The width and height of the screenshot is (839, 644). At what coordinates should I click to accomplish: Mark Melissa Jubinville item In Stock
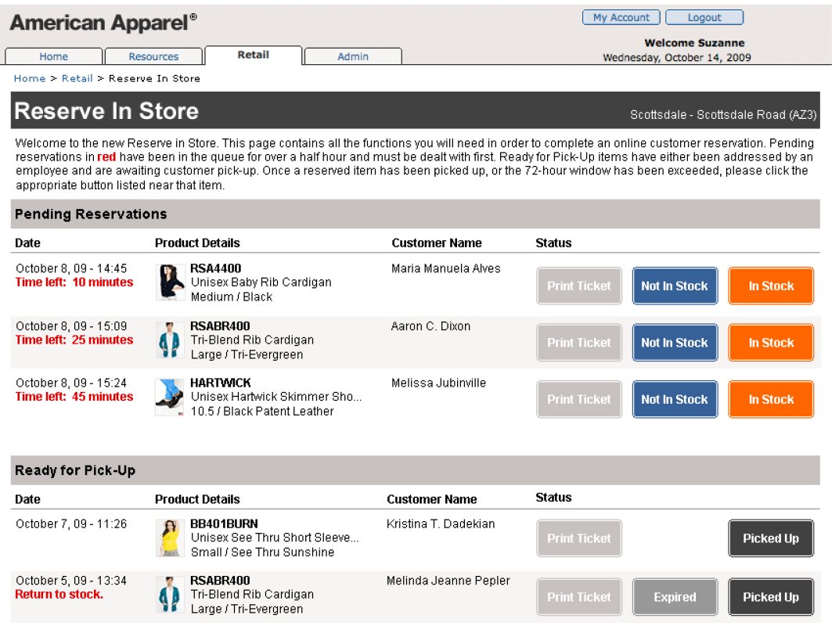pyautogui.click(x=771, y=400)
